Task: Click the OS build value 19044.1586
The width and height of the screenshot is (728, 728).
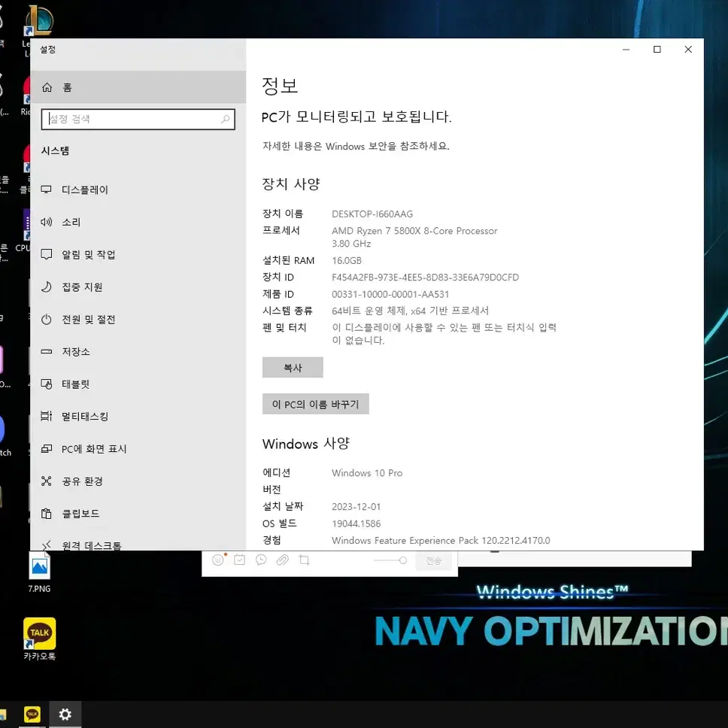Action: [356, 523]
